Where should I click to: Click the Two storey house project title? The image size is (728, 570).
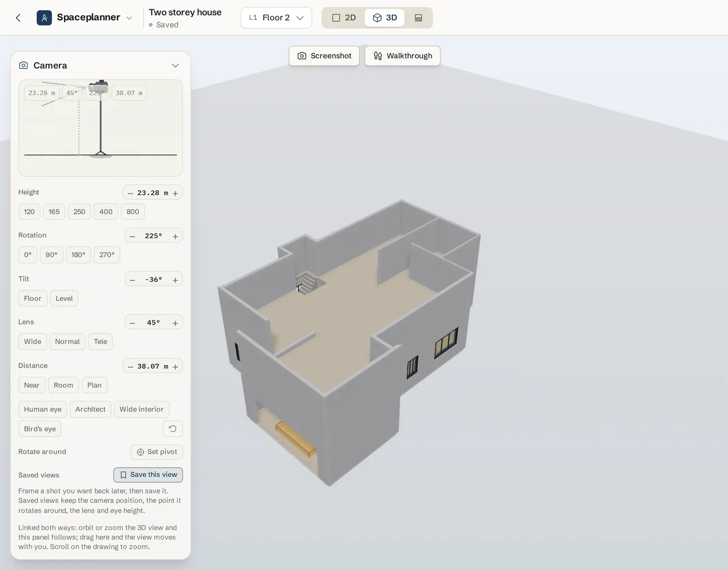pos(185,12)
